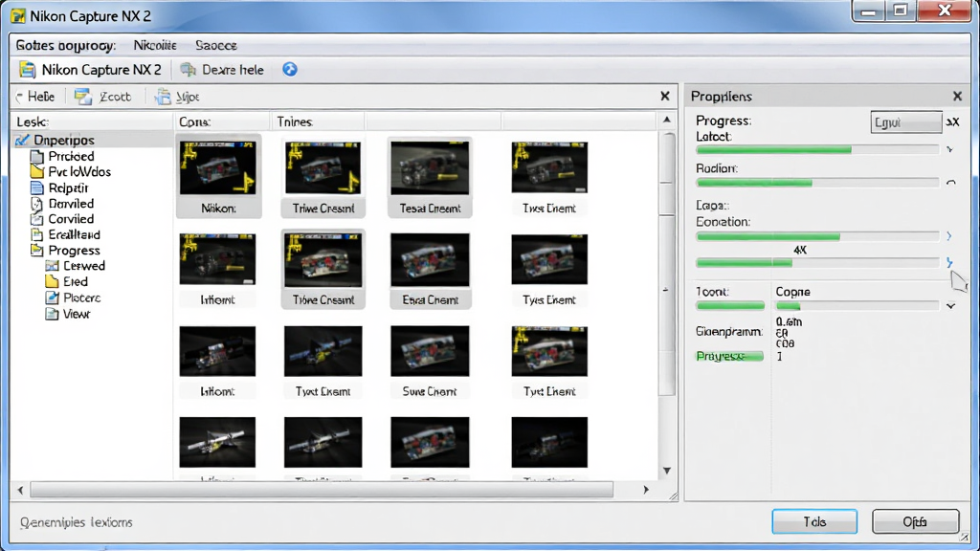Expand arrow beside Latect slider
The width and height of the screenshot is (980, 551).
[950, 150]
